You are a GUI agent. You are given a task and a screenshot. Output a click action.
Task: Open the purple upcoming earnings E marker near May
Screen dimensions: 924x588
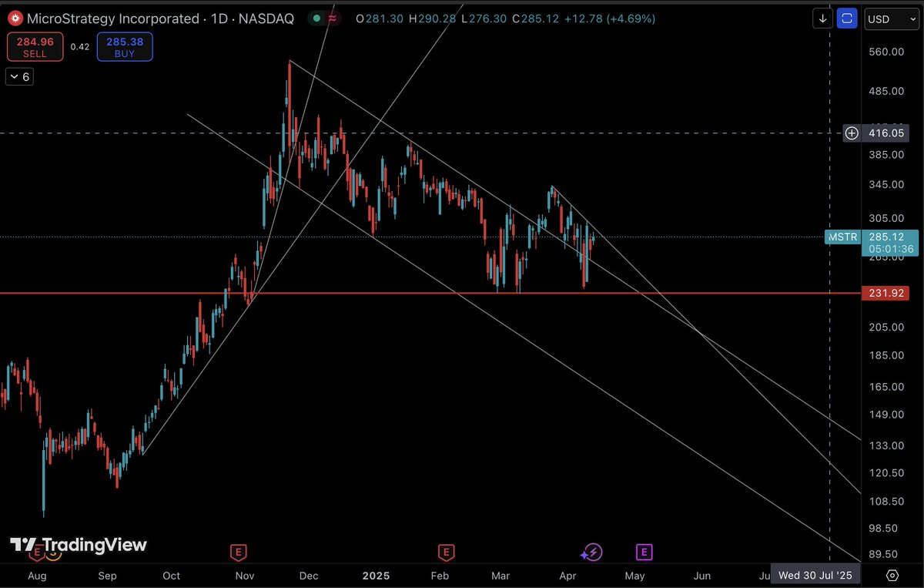(x=644, y=552)
